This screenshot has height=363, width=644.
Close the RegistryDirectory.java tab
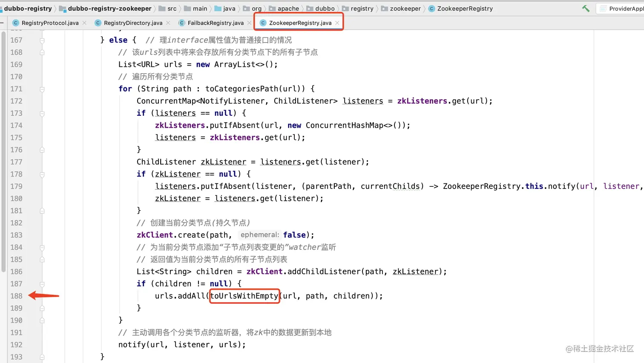pos(168,23)
